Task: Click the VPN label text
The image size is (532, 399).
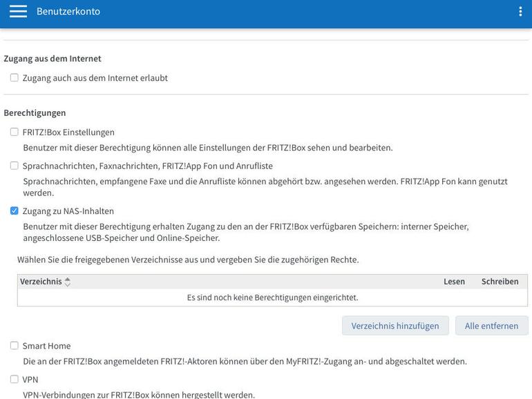Action: (x=30, y=380)
